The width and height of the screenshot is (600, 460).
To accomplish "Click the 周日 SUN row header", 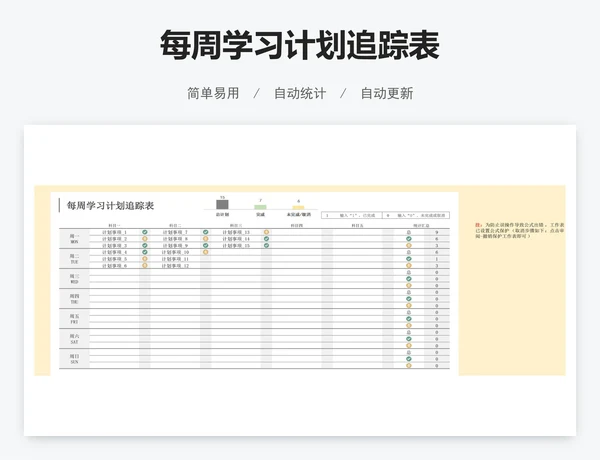I will point(74,359).
